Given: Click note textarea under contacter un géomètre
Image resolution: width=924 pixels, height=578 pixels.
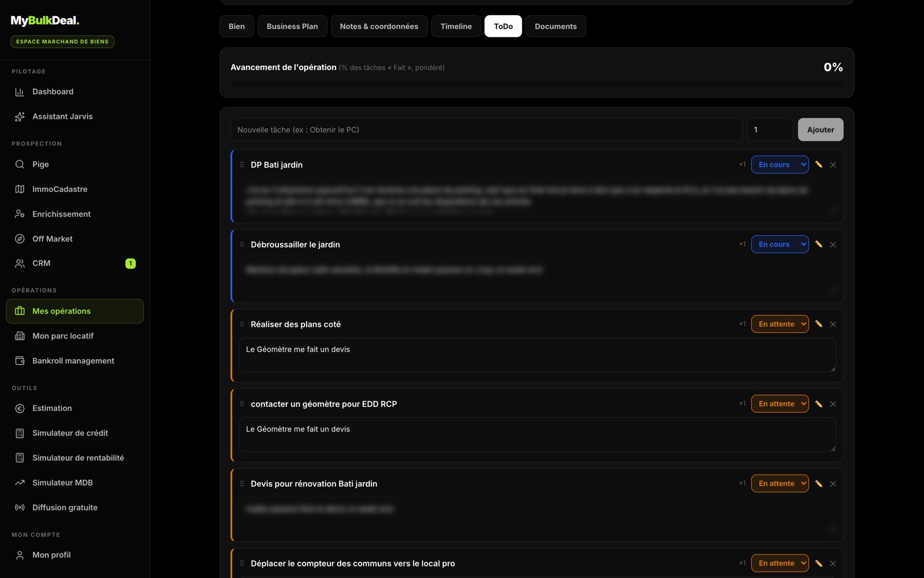Looking at the screenshot, I should pyautogui.click(x=537, y=435).
